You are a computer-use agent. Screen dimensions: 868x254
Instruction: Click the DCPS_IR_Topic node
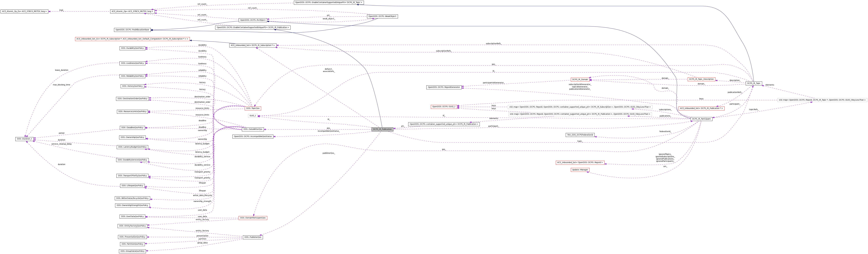[754, 83]
